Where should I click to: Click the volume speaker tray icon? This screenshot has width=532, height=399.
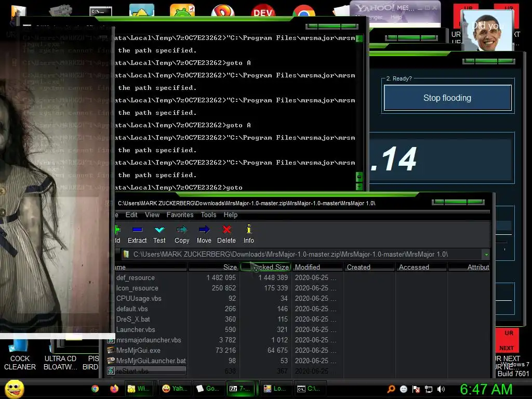(441, 389)
